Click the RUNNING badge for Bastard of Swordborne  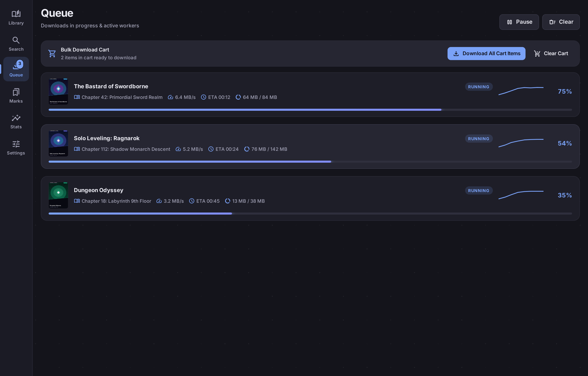pos(479,87)
